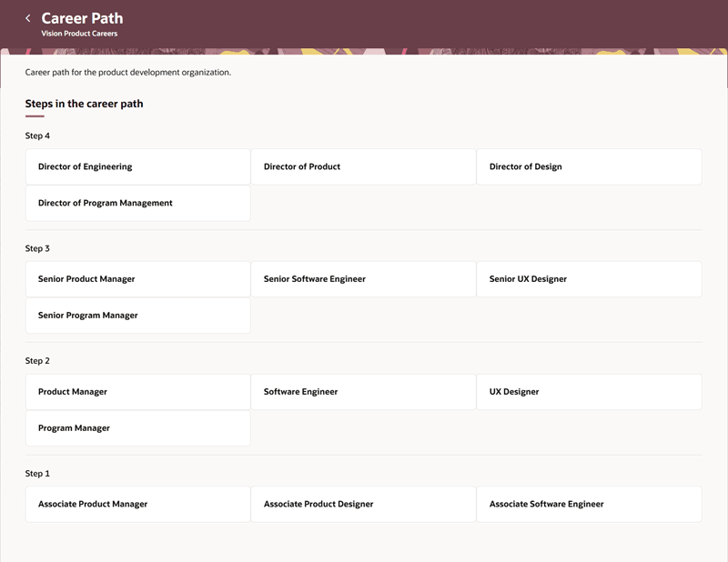Click the back arrow in the header

click(28, 17)
